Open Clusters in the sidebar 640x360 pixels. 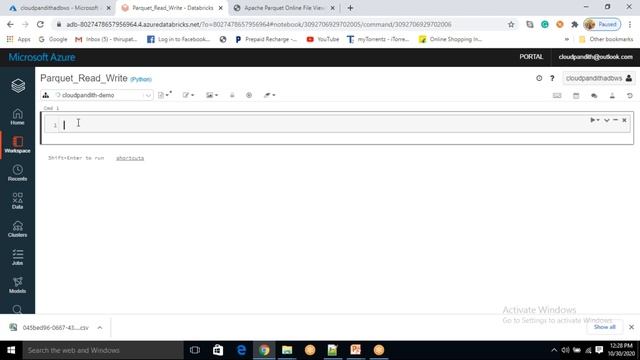[x=18, y=229]
